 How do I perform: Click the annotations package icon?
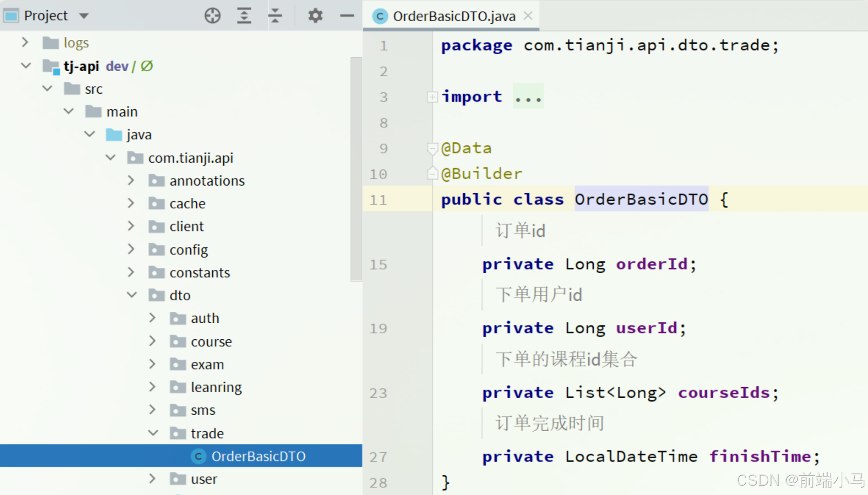[x=156, y=180]
